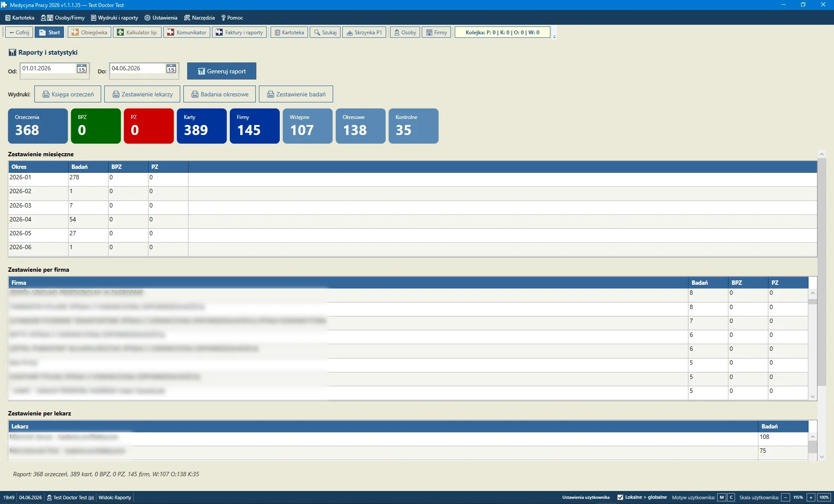Print the Badania okresowe report

(x=220, y=94)
